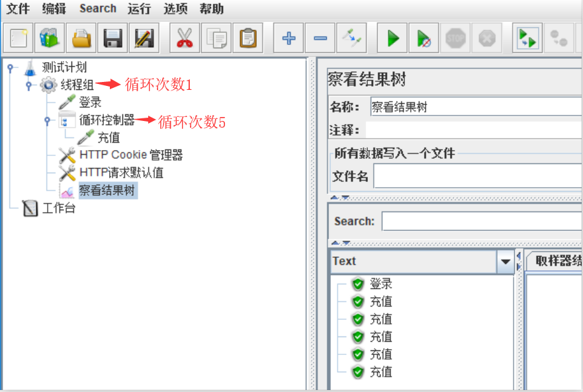Viewport: 583px width, 392px height.
Task: Save the current test plan
Action: coord(112,38)
